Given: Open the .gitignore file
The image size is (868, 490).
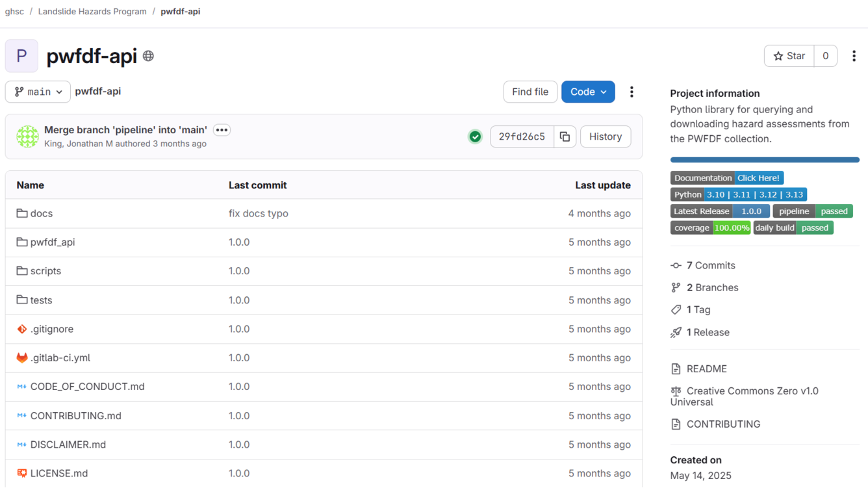Looking at the screenshot, I should [x=52, y=329].
